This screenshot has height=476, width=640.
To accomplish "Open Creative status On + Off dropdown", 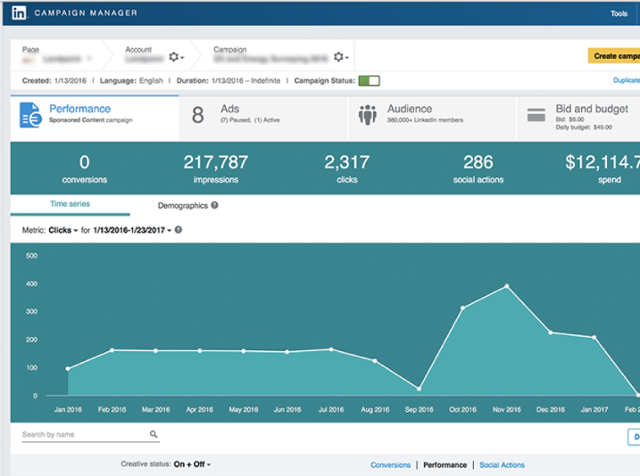I will (x=192, y=464).
